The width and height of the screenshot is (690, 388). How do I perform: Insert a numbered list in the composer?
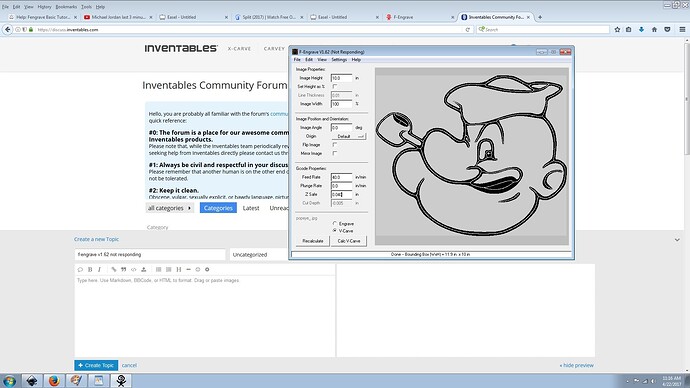pyautogui.click(x=169, y=269)
